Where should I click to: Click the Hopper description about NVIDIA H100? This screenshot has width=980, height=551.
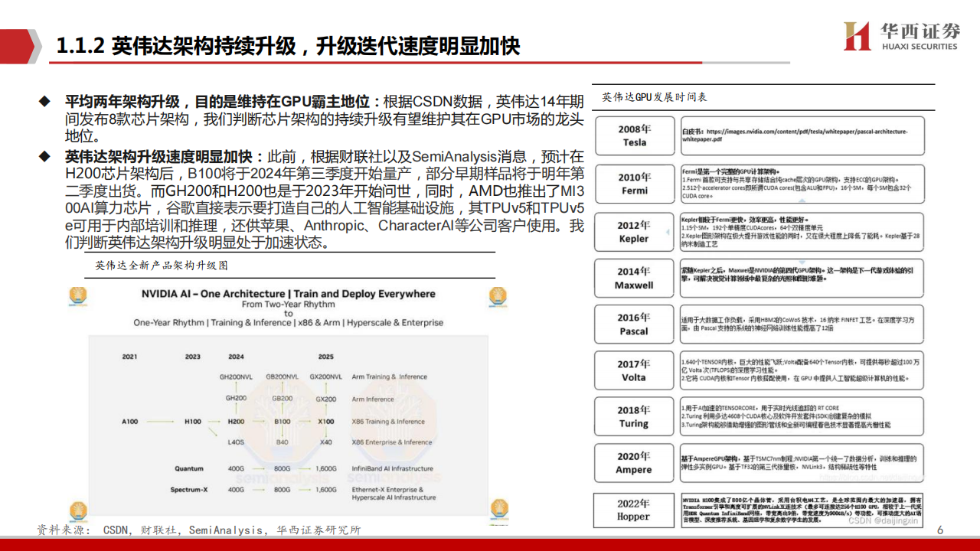click(x=802, y=510)
